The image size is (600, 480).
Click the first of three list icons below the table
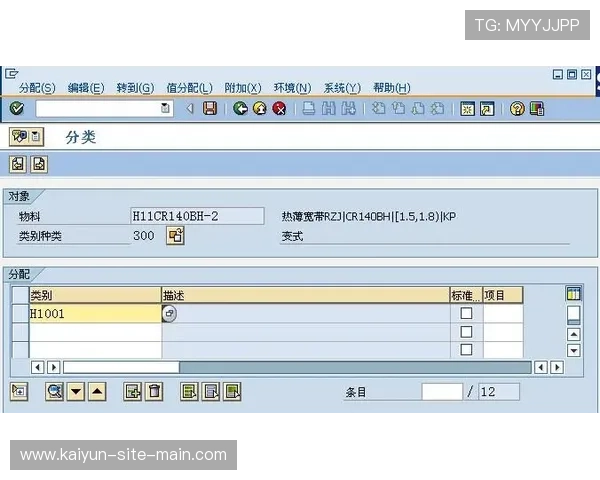(189, 392)
